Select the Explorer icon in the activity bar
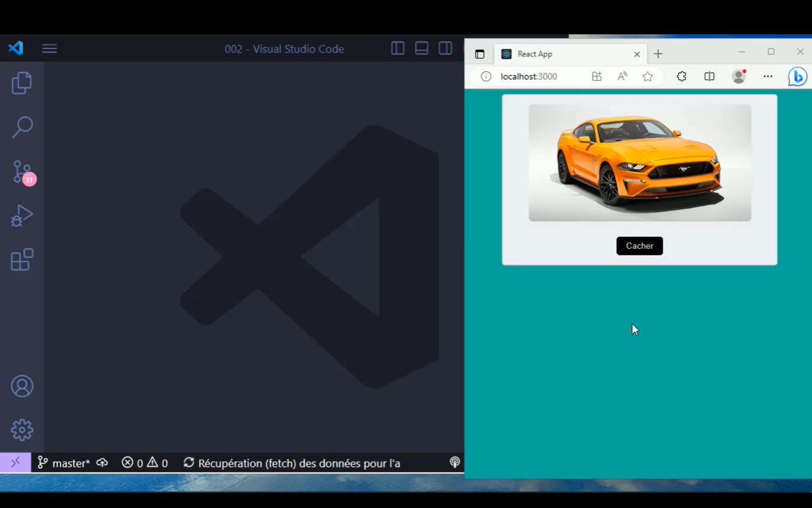Screen dimensions: 812x508 [x=22, y=83]
